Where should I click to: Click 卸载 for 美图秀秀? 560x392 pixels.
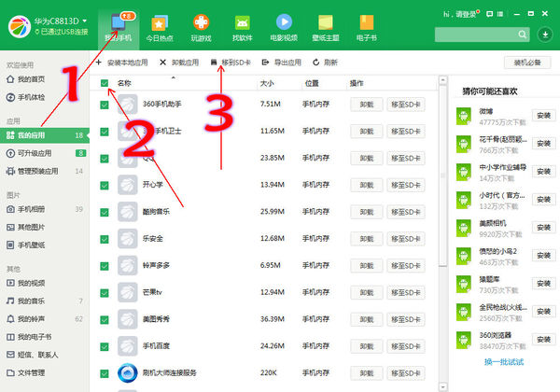[x=367, y=319]
